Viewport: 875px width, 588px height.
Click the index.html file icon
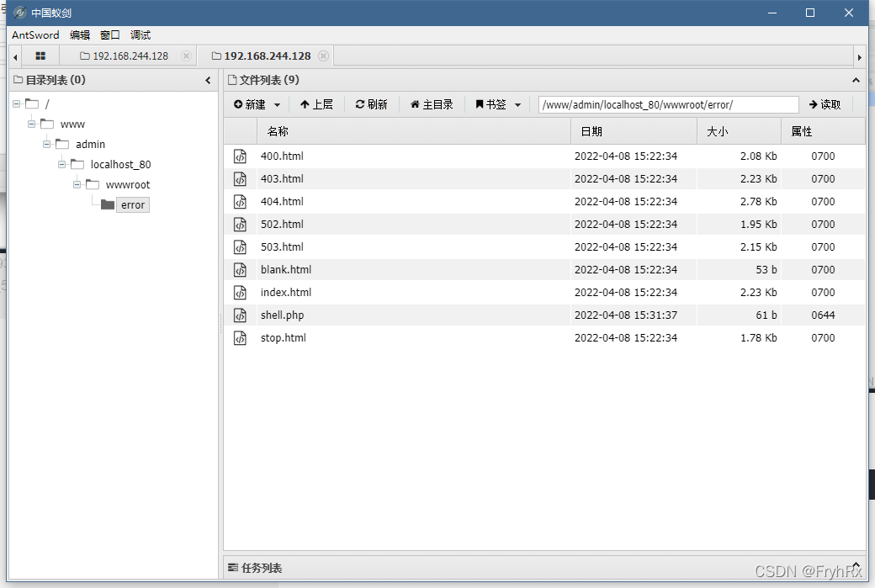point(240,293)
